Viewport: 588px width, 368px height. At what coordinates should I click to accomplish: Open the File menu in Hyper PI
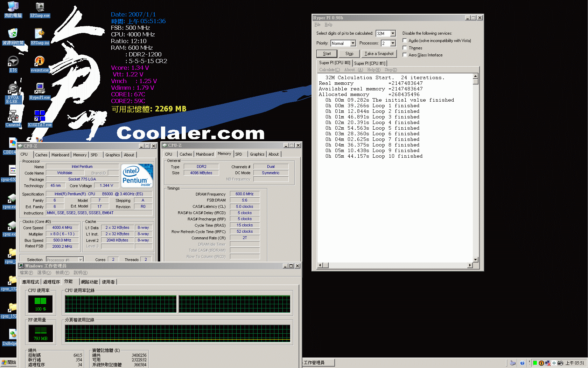(x=317, y=25)
